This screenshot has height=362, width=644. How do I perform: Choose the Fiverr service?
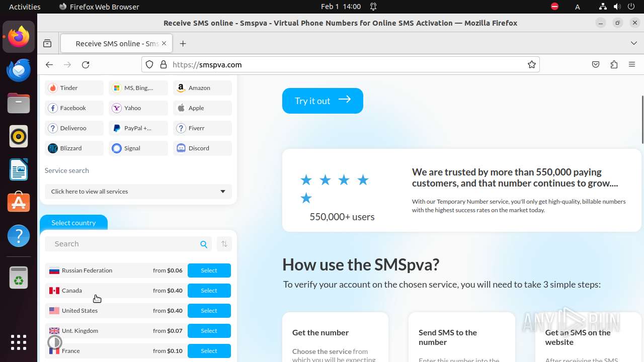(203, 128)
